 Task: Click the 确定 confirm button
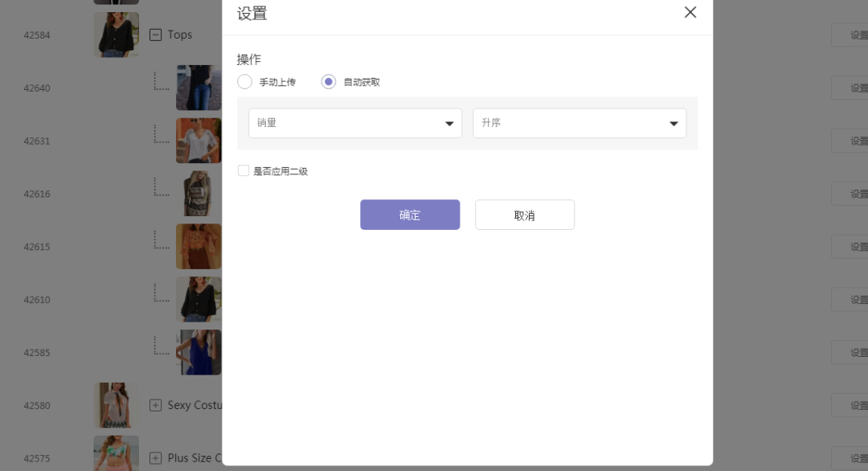(410, 215)
